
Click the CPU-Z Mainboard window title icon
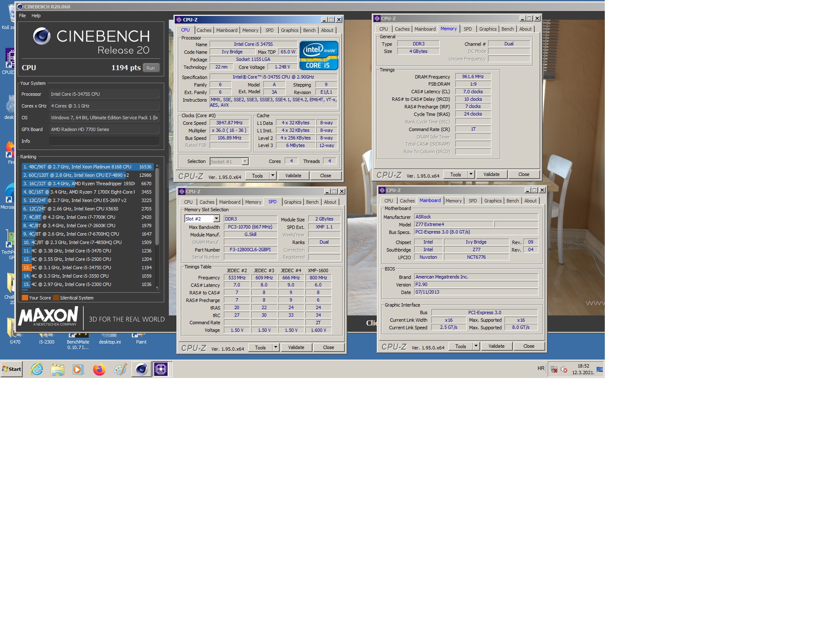click(x=382, y=190)
